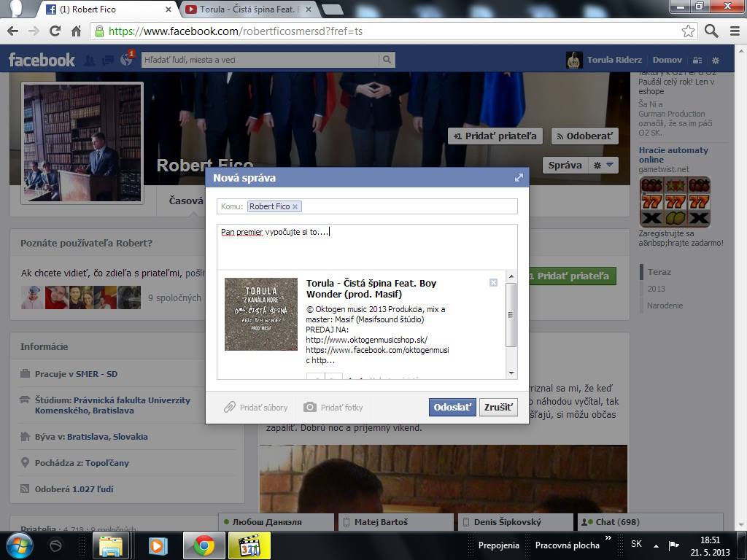Open friend requests icon in Facebook header

click(x=90, y=60)
